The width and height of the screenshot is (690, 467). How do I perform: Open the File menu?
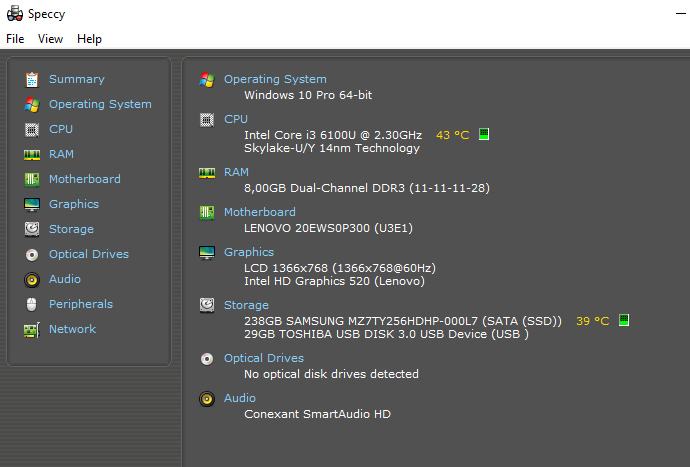pyautogui.click(x=15, y=39)
